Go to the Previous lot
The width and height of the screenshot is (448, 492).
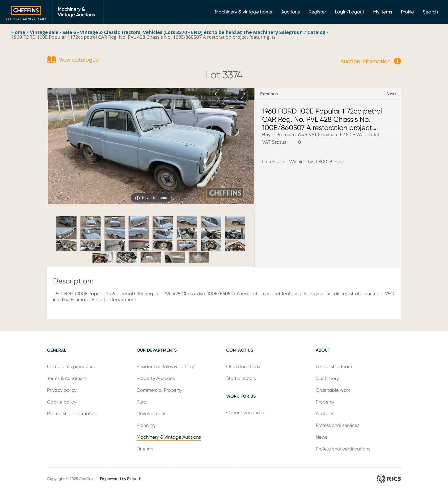(269, 94)
